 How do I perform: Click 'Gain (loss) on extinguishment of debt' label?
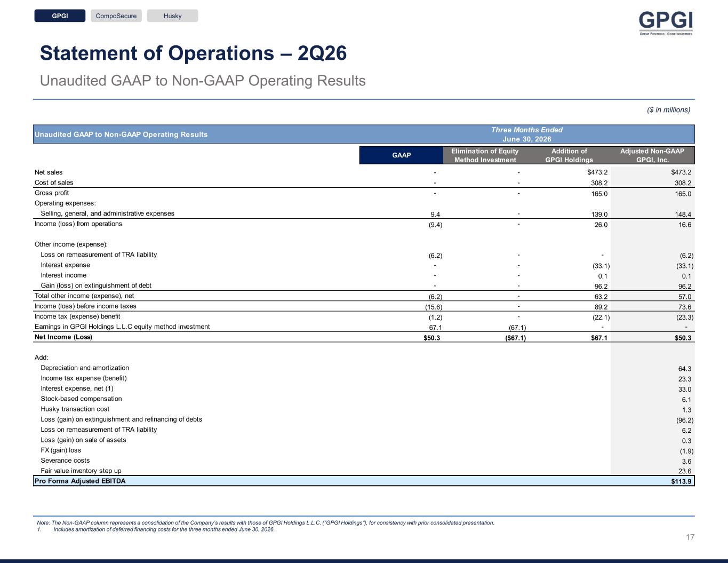point(96,286)
